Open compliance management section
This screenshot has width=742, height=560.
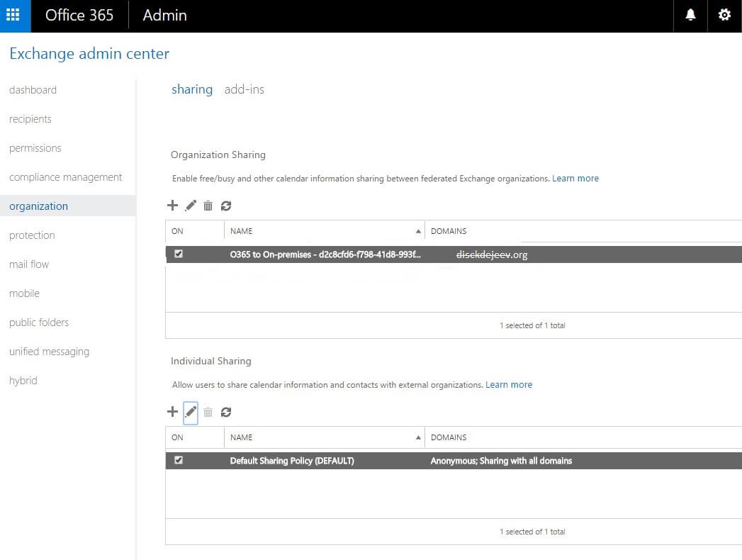(65, 177)
